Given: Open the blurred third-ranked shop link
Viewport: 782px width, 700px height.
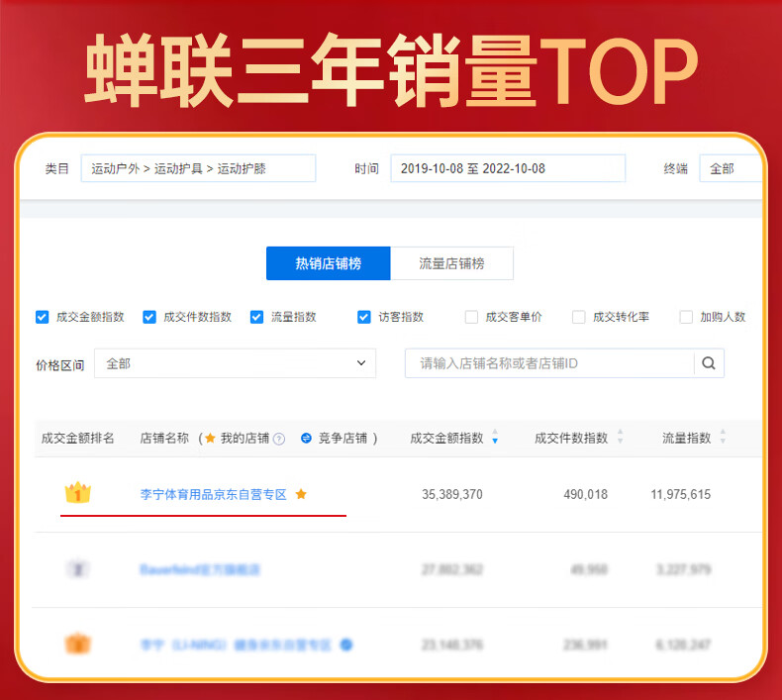Looking at the screenshot, I should coord(236,646).
